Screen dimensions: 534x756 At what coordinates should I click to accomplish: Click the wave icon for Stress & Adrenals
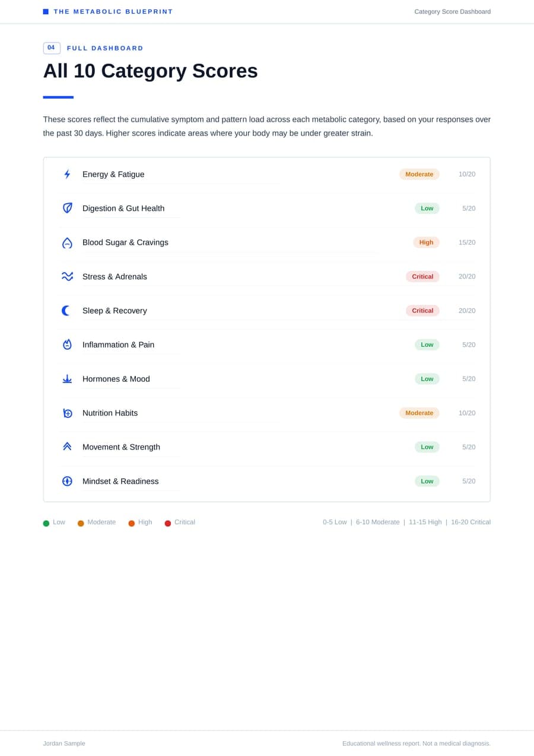(67, 276)
